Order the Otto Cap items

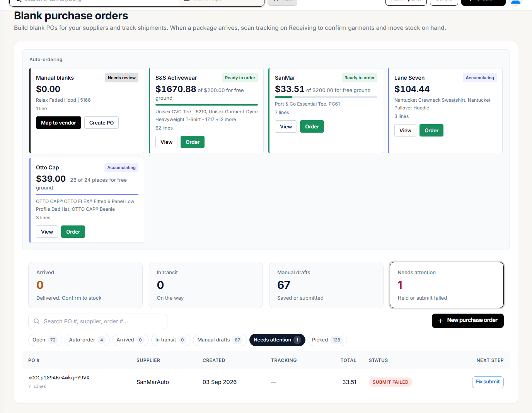(x=73, y=232)
